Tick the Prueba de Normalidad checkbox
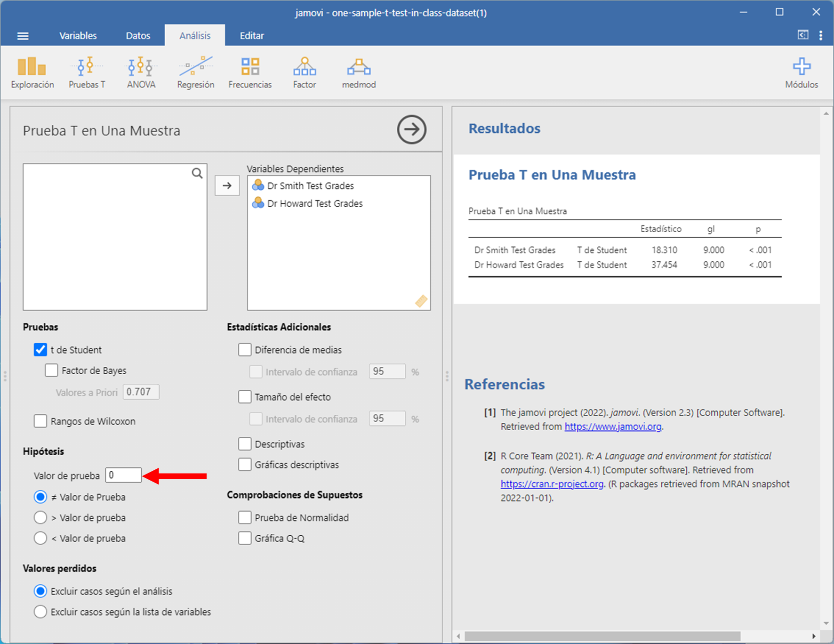Viewport: 834px width, 644px height. pos(245,517)
